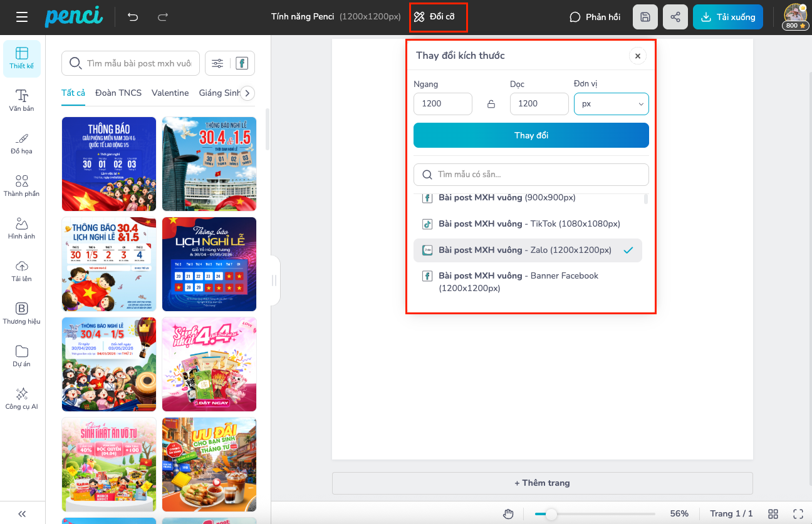Viewport: 812px width, 524px height.
Task: Select the Đoàn TNCS category tab
Action: (118, 93)
